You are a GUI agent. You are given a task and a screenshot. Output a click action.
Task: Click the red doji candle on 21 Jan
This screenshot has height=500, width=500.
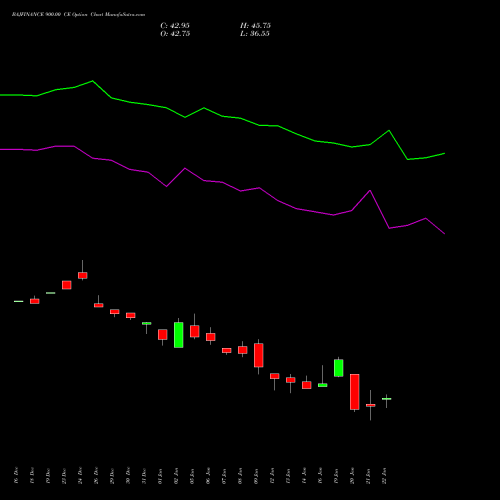(371, 405)
